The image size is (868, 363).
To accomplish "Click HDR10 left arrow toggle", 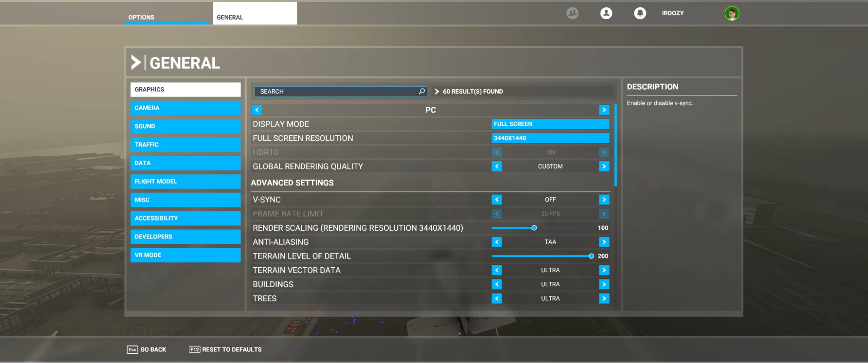I will (497, 152).
